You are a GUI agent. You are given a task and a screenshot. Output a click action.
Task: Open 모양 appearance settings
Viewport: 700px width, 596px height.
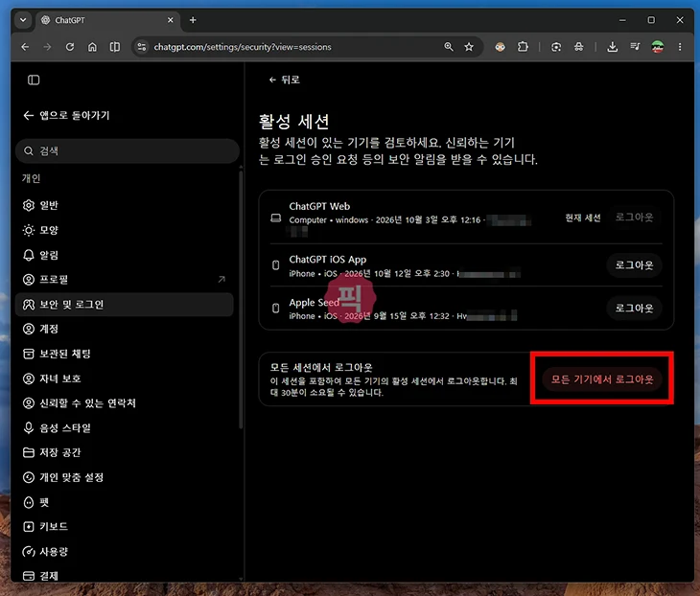124,230
